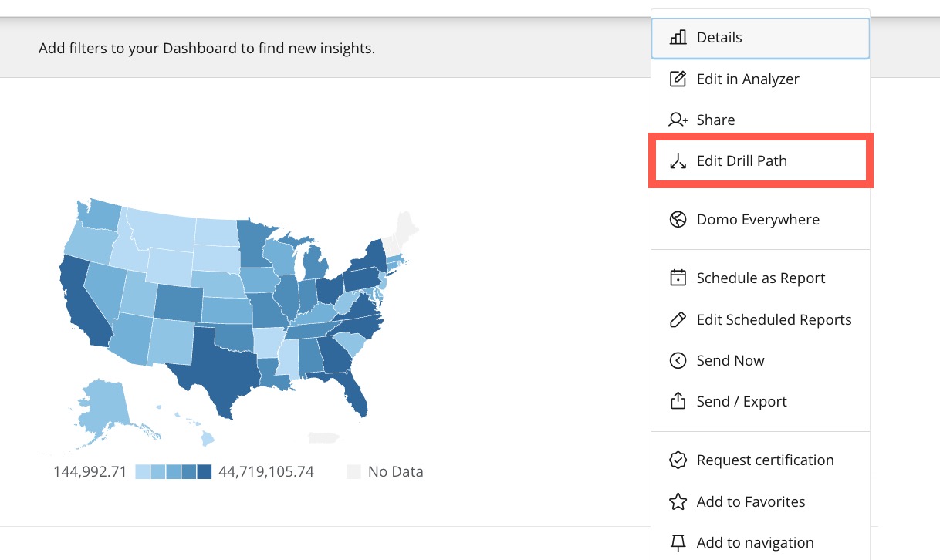Click the Edit Scheduled Reports pencil icon

tap(678, 319)
